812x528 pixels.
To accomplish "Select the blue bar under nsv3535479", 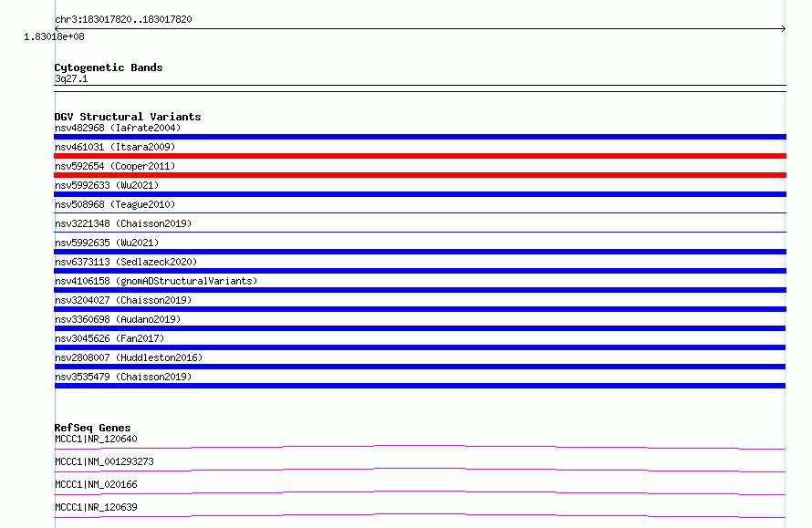I will tap(420, 386).
